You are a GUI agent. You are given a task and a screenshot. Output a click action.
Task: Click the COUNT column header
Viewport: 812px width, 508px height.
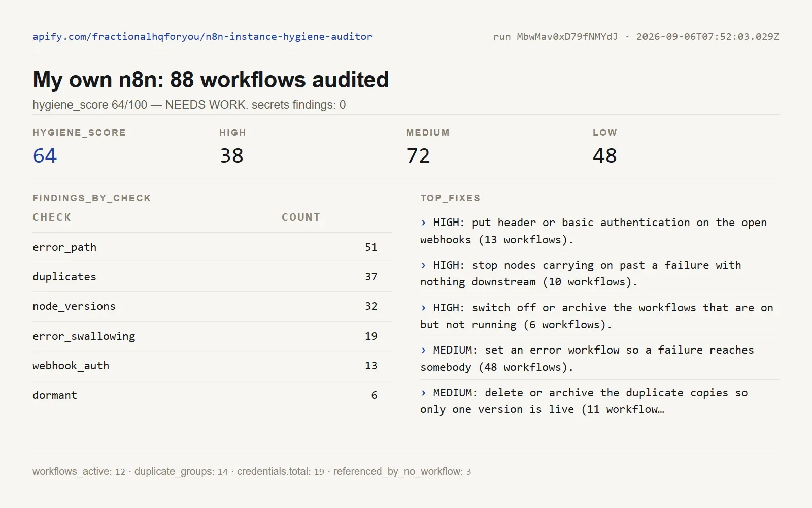301,217
